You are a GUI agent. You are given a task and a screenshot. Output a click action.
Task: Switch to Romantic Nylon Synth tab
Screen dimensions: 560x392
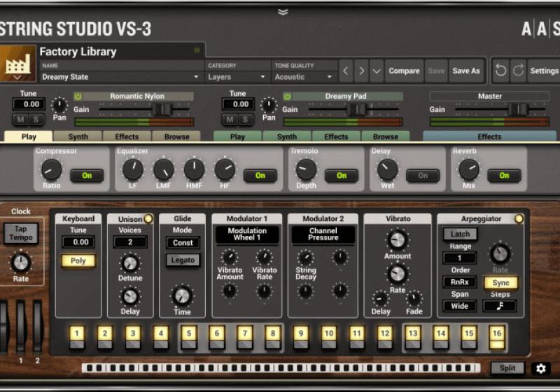[x=77, y=136]
